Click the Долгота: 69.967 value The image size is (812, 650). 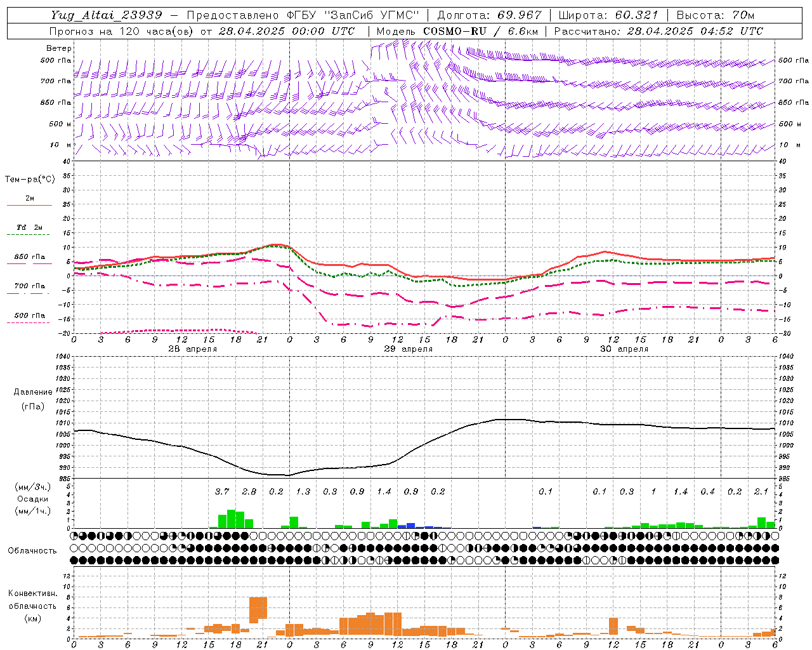[489, 15]
